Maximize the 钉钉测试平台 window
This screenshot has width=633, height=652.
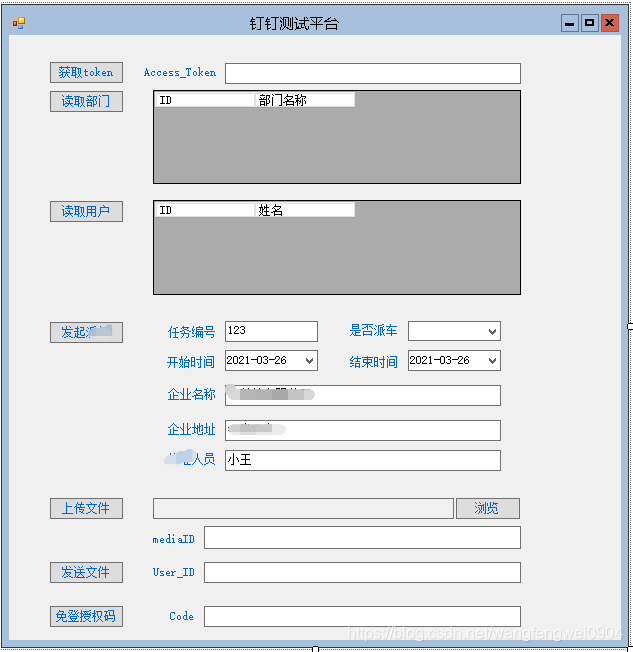[x=589, y=23]
